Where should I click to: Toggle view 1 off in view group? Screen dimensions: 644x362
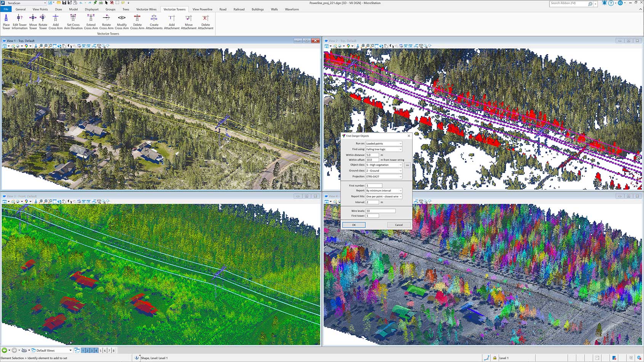click(x=83, y=351)
